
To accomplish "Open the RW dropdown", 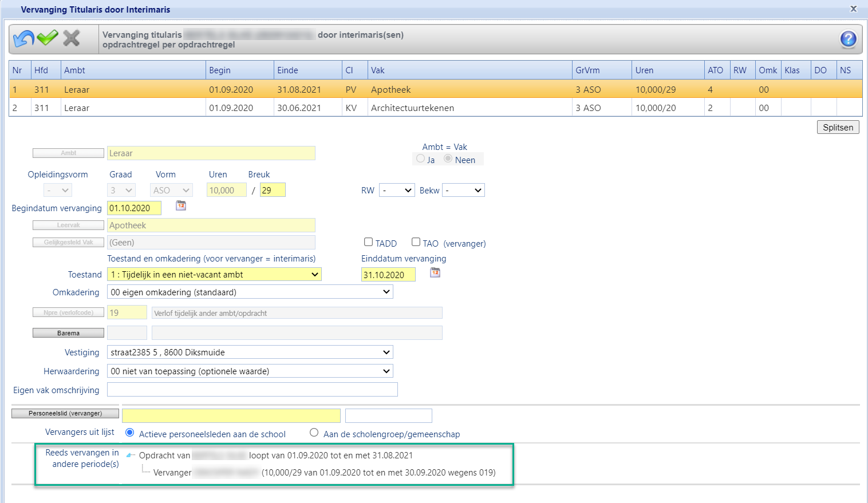I will coord(397,190).
